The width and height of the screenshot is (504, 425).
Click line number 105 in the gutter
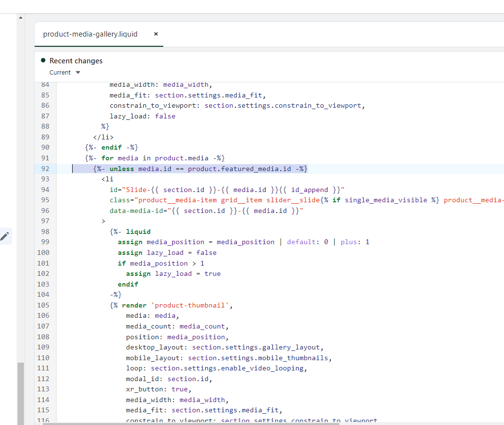click(x=43, y=305)
